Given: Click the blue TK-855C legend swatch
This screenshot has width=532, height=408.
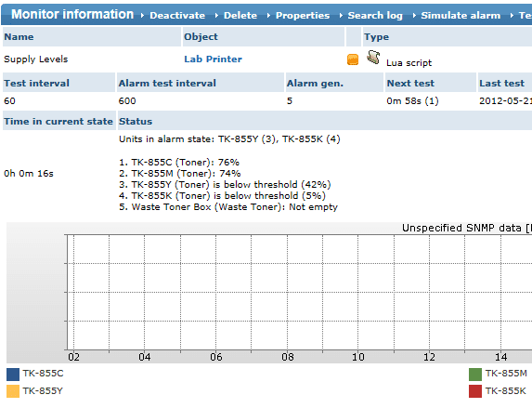Looking at the screenshot, I should click(13, 374).
